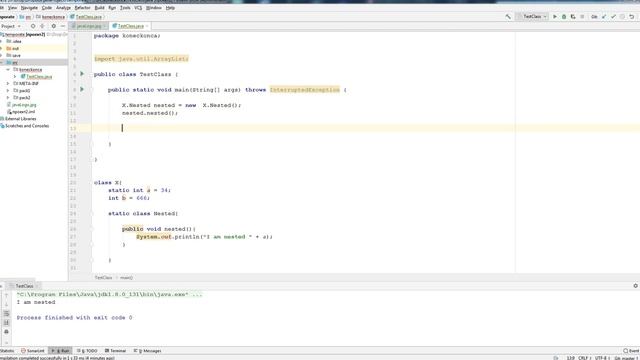The height and width of the screenshot is (360, 640).
Task: Click run gutter arrow beside main method
Action: [82, 89]
